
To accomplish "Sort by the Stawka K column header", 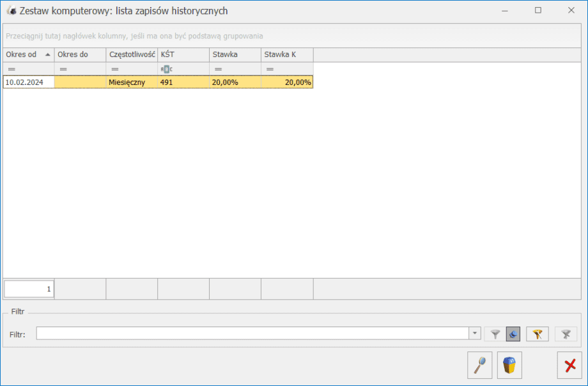I will coord(287,55).
